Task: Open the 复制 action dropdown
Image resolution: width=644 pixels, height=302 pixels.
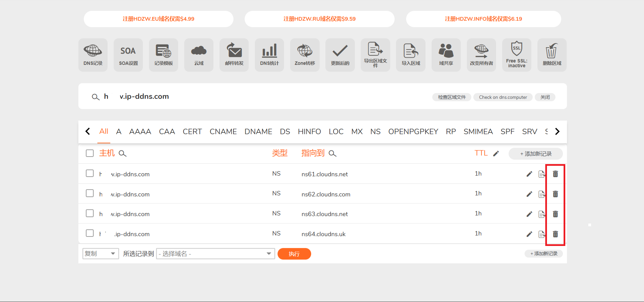Action: pos(100,254)
